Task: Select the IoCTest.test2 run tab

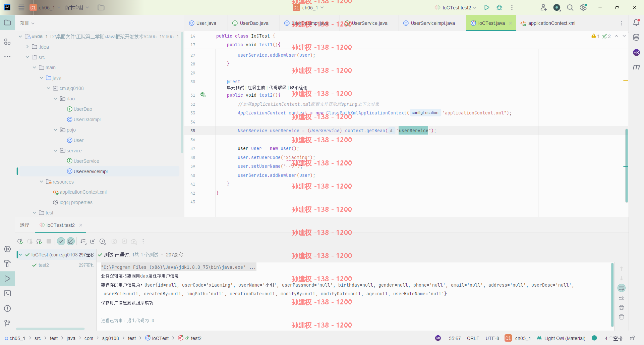Action: click(60, 225)
